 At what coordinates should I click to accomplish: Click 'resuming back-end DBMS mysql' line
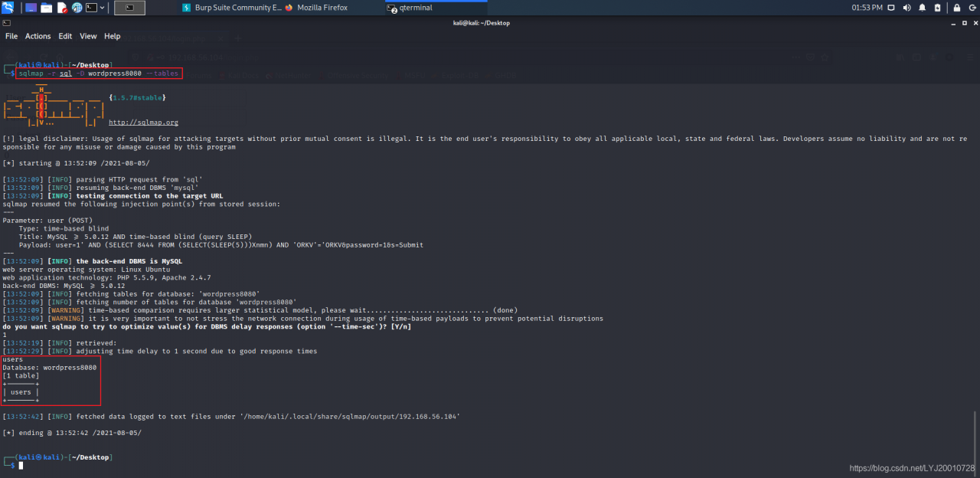coord(101,188)
